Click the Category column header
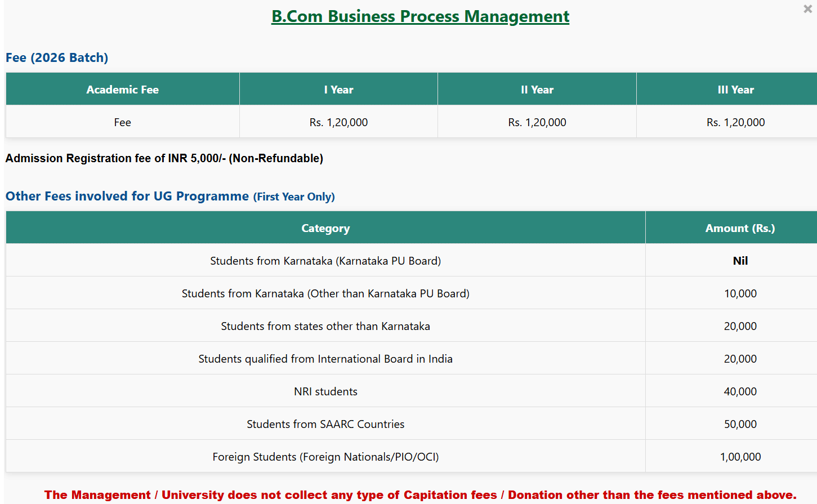 325,228
